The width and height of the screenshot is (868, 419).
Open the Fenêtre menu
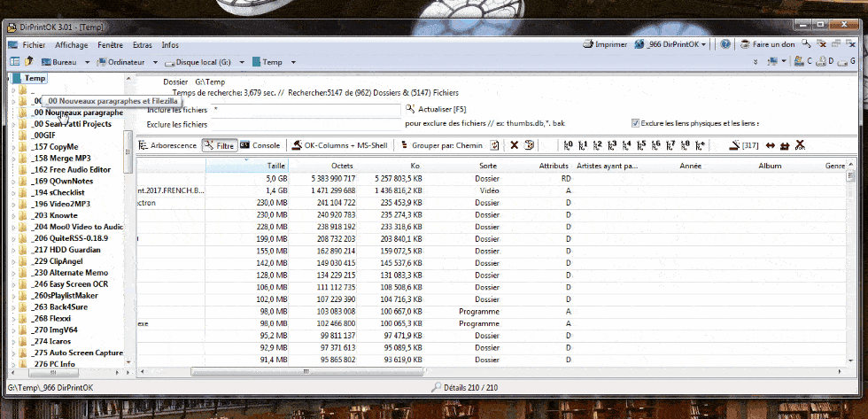tap(110, 45)
